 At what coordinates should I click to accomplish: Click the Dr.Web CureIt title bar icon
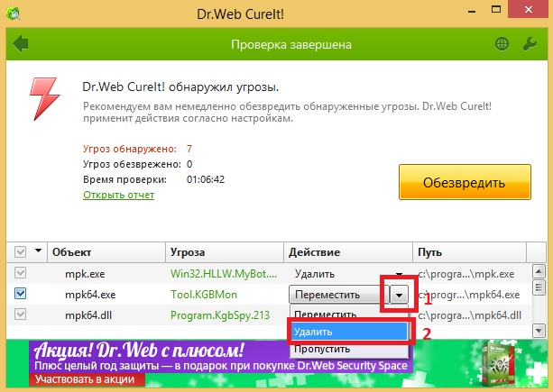pyautogui.click(x=13, y=14)
